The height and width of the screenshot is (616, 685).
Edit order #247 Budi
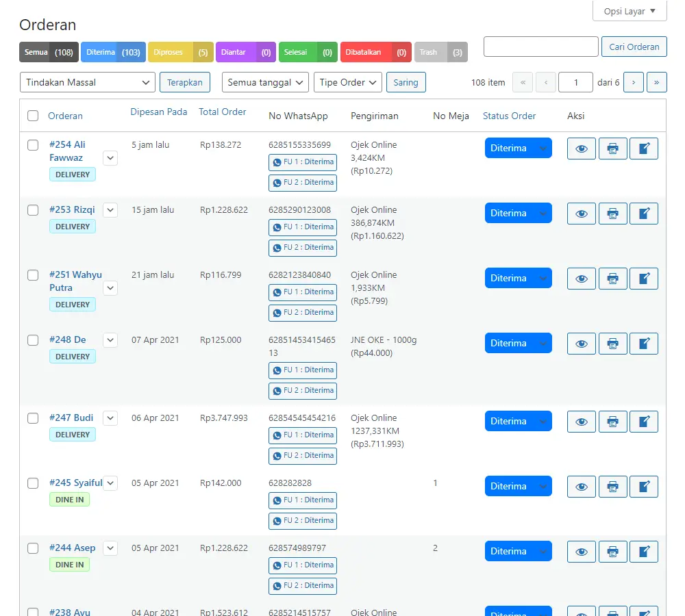[x=643, y=422]
